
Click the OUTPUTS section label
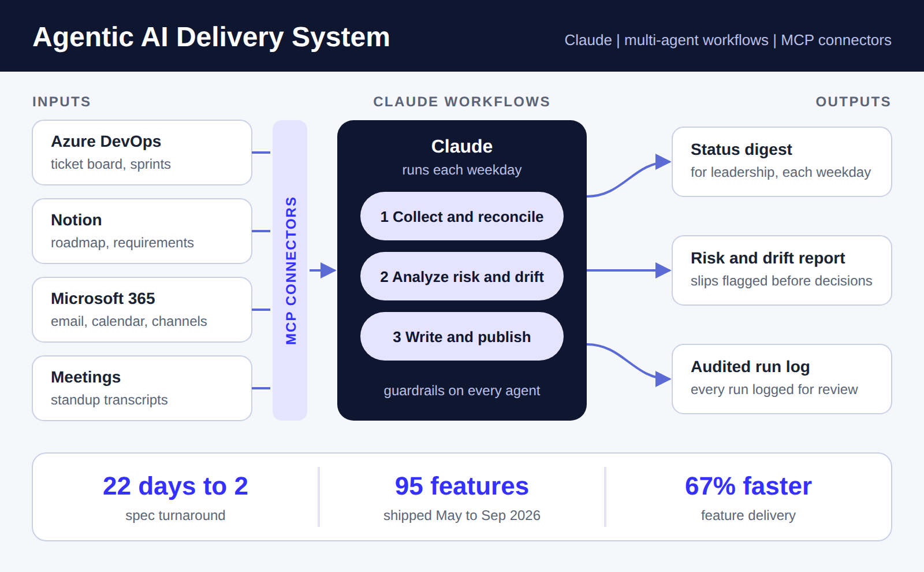[854, 102]
